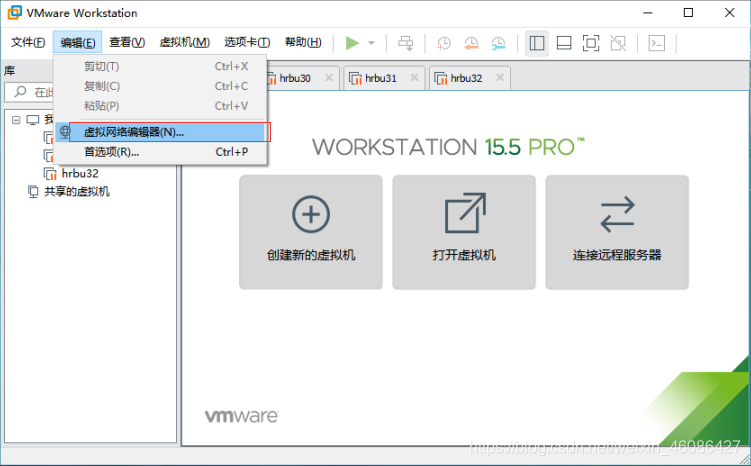751x466 pixels.
Task: Collapse the My Computer tree node
Action: (x=16, y=120)
